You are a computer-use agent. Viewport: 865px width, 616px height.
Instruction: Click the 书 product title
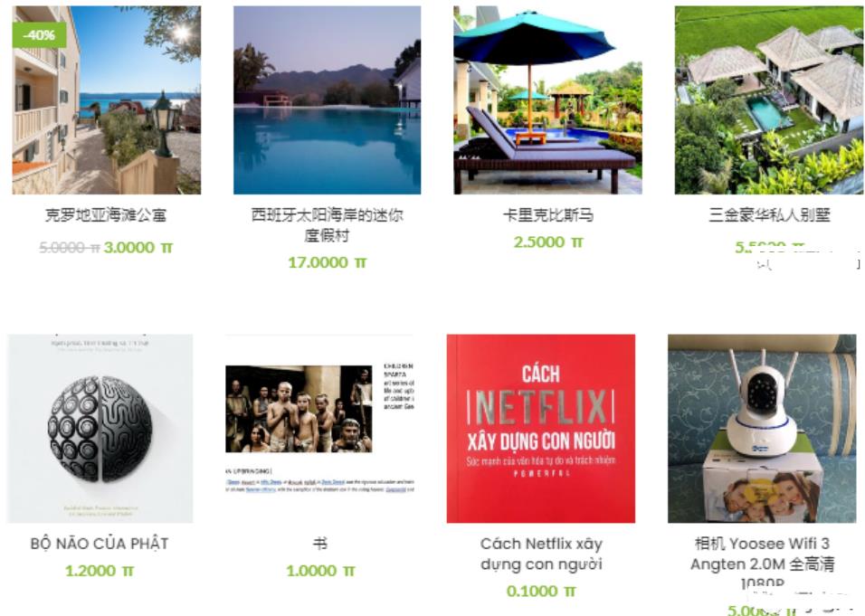click(x=320, y=544)
